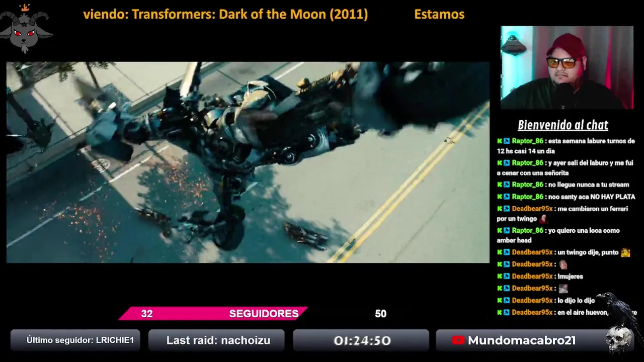Click Deadbear95x username on '!mujeres' message
Viewport: 644px width, 362px height.
point(532,276)
